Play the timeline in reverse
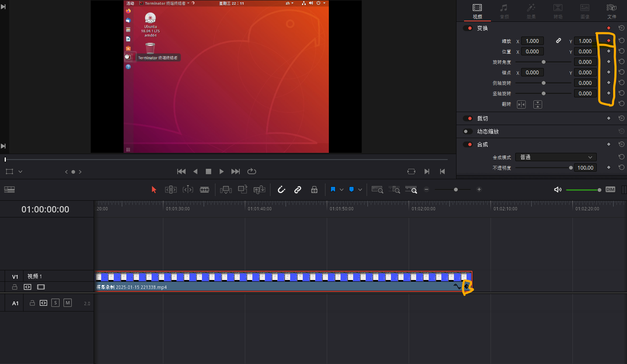Viewport: 627px width, 364px height. click(195, 171)
